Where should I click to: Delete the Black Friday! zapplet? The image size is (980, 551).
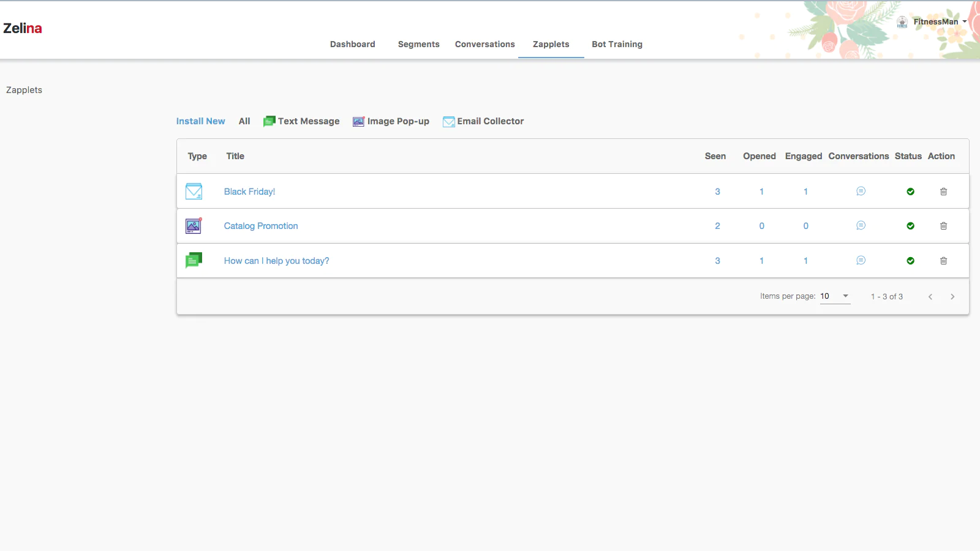pyautogui.click(x=943, y=192)
